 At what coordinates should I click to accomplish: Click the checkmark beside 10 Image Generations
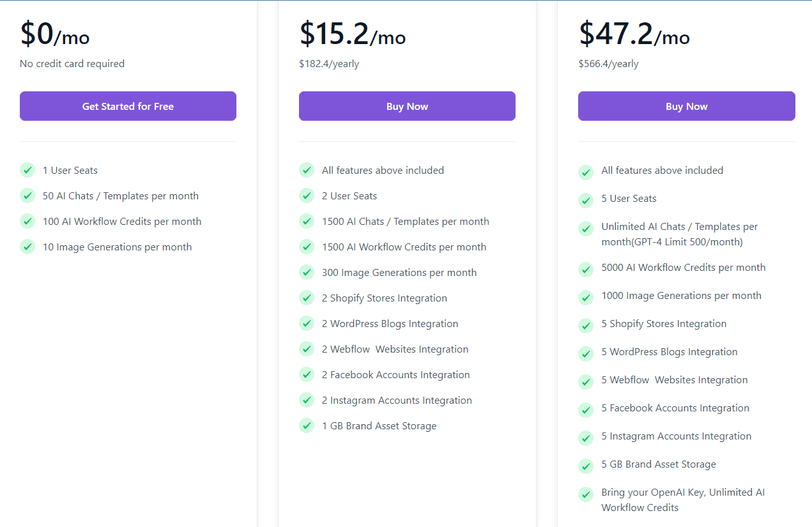[x=27, y=247]
